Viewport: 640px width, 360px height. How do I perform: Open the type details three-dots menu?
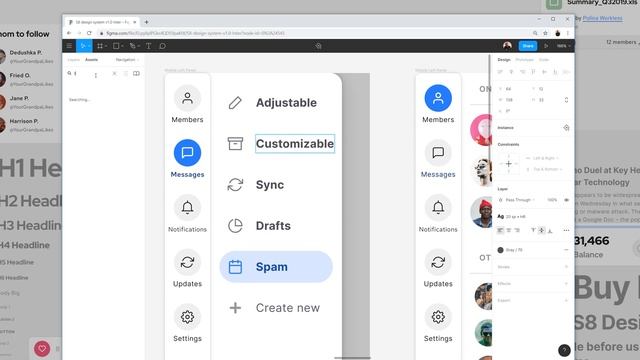[566, 230]
